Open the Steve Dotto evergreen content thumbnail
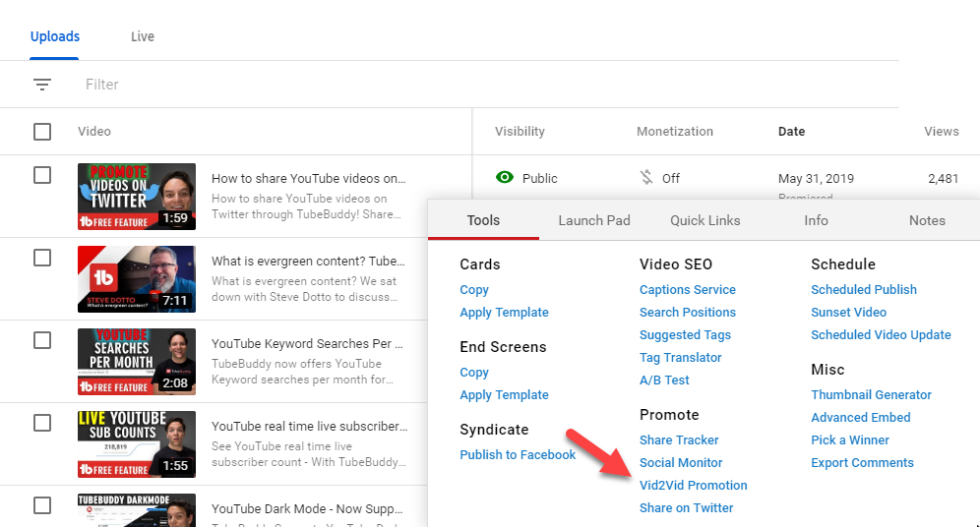Viewport: 980px width, 527px height. pos(137,279)
